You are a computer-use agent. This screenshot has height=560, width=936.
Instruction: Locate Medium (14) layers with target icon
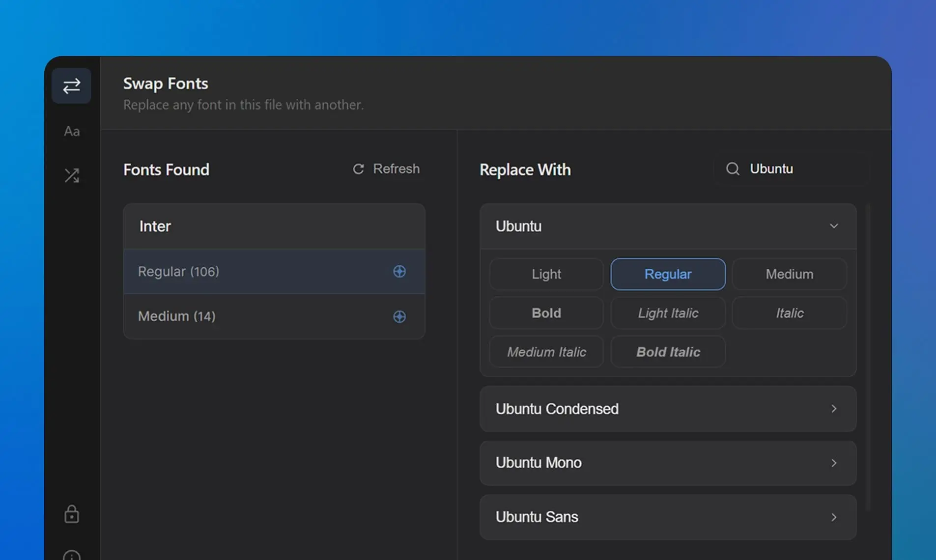(x=399, y=316)
